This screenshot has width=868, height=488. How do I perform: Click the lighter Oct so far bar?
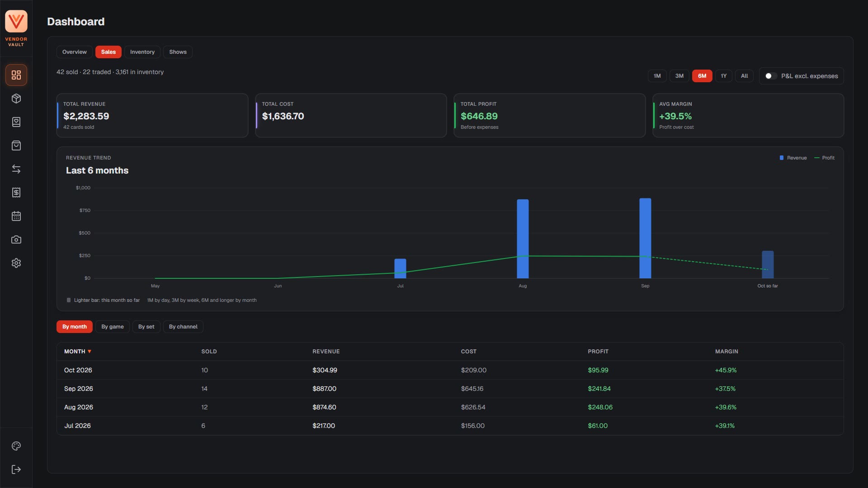768,264
